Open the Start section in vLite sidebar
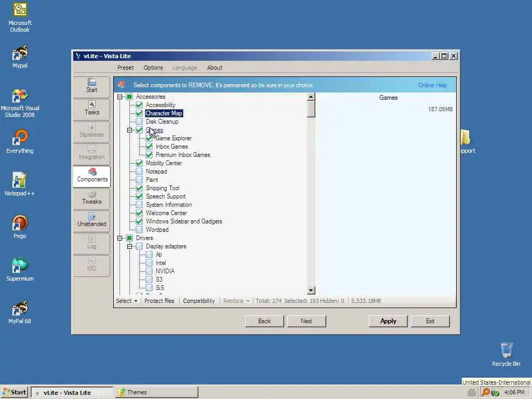The width and height of the screenshot is (532, 399). 91,86
